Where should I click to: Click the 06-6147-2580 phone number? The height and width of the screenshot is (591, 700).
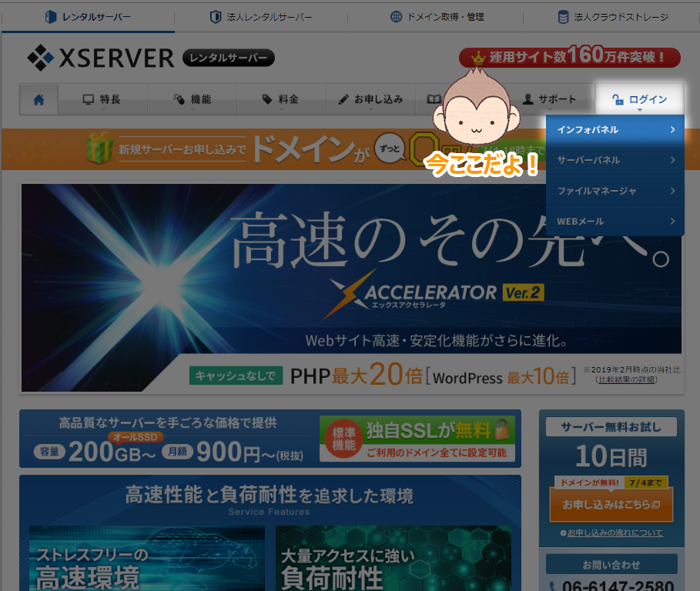pyautogui.click(x=618, y=585)
